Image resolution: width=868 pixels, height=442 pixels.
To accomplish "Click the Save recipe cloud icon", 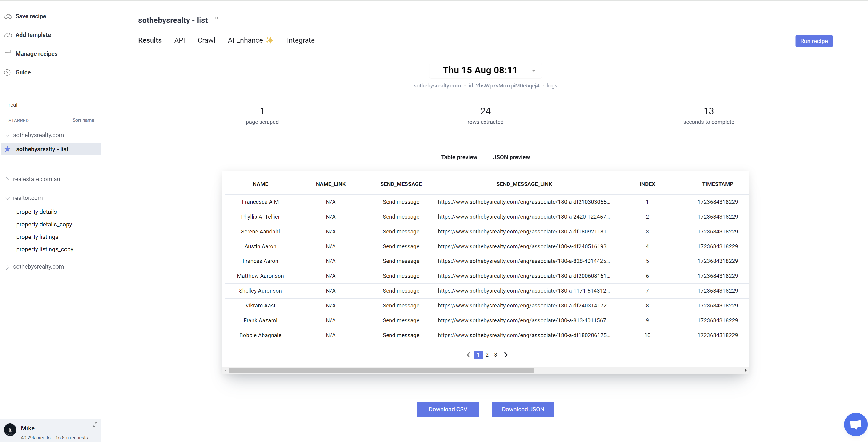I will click(x=8, y=16).
